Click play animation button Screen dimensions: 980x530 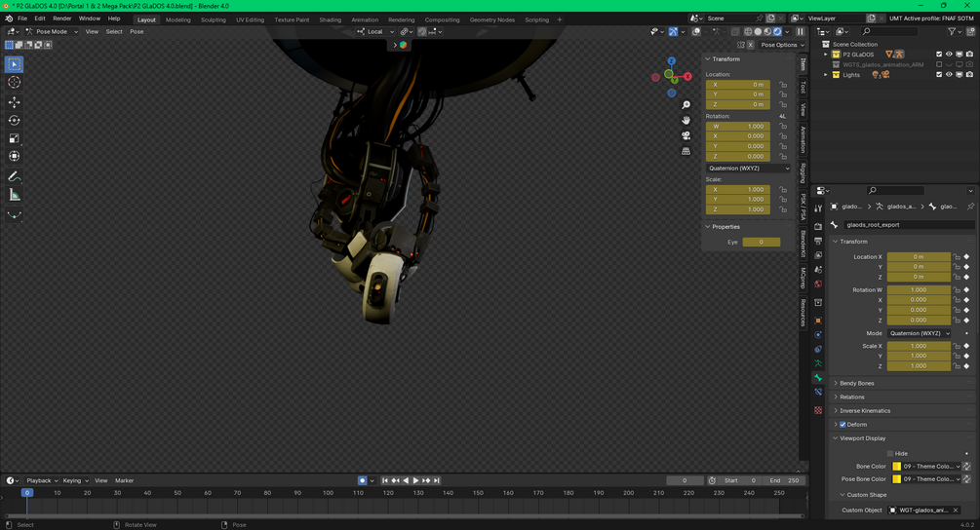click(415, 480)
